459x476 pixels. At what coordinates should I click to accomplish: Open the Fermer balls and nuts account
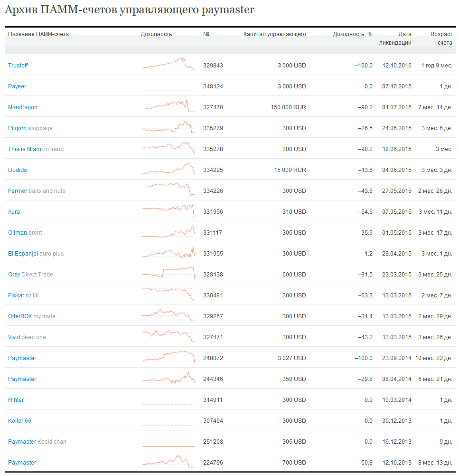click(x=18, y=191)
